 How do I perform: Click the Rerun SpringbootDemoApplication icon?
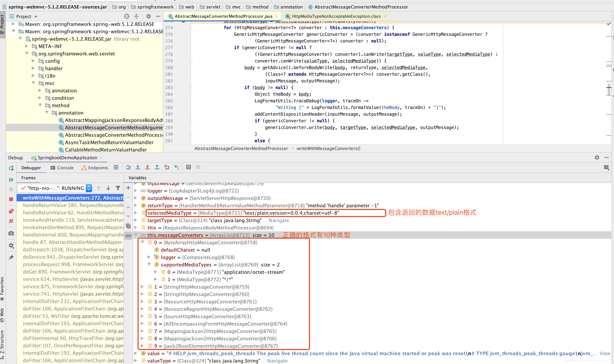coord(11,168)
